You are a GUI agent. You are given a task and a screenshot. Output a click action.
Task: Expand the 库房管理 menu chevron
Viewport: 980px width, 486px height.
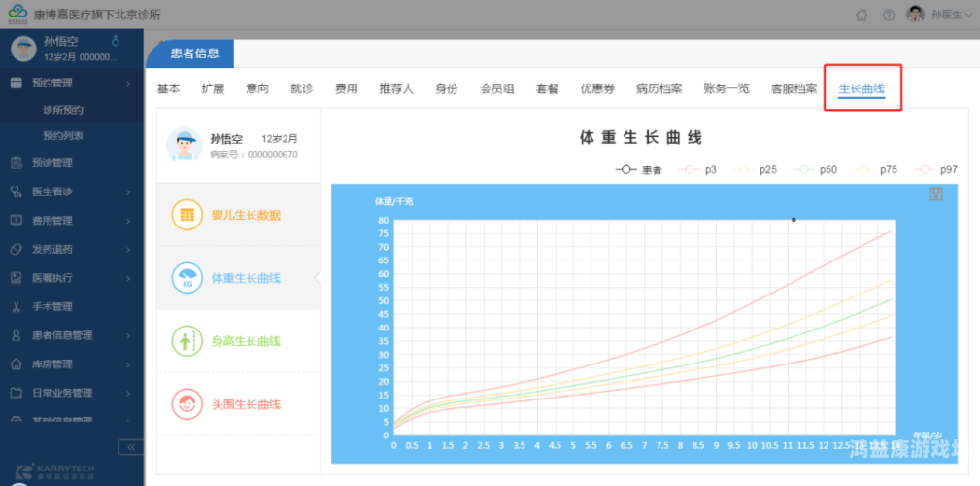128,364
